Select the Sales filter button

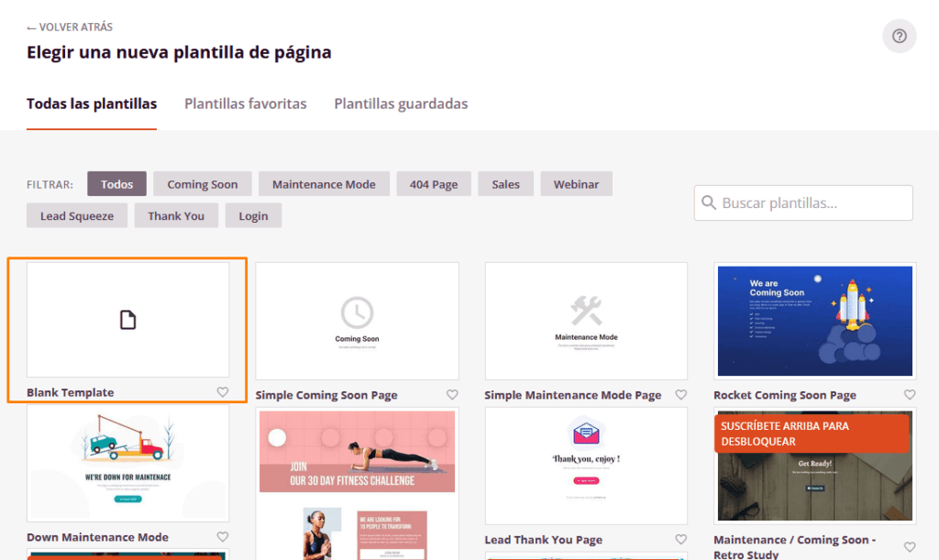coord(505,183)
